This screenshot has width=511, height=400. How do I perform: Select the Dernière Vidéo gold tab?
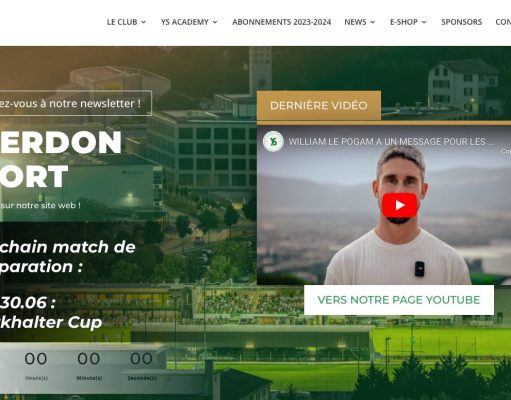(319, 105)
